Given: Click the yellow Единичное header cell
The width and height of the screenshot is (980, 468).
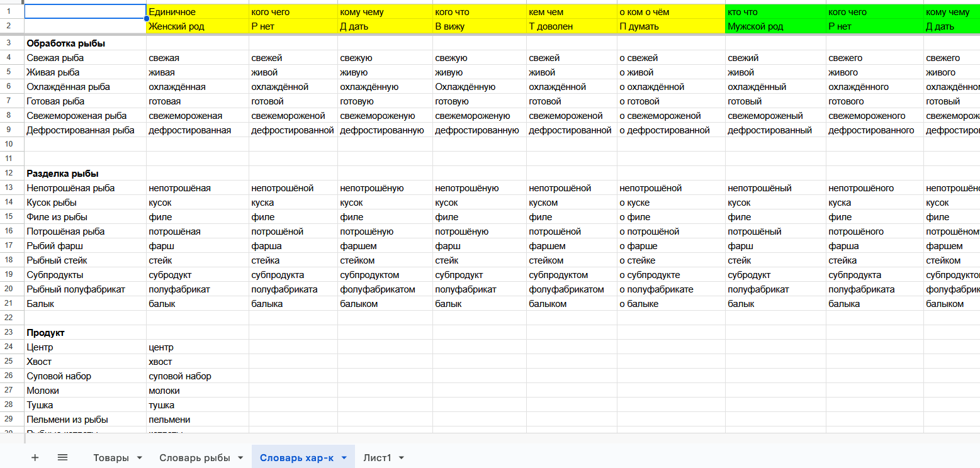Looking at the screenshot, I should tap(197, 12).
